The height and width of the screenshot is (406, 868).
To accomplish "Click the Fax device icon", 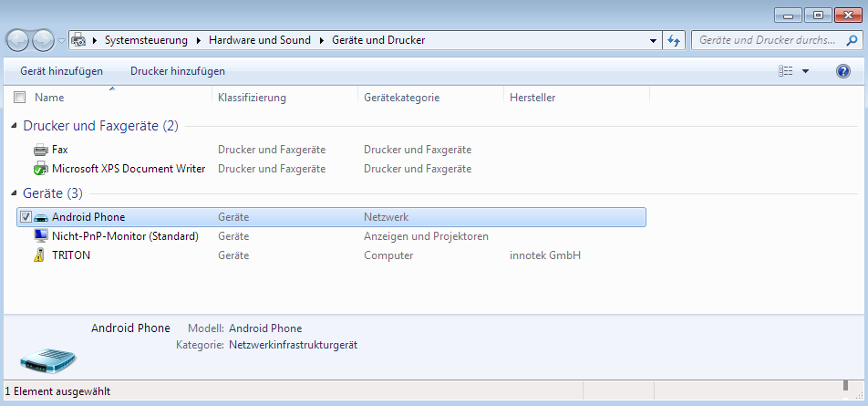I will (40, 150).
